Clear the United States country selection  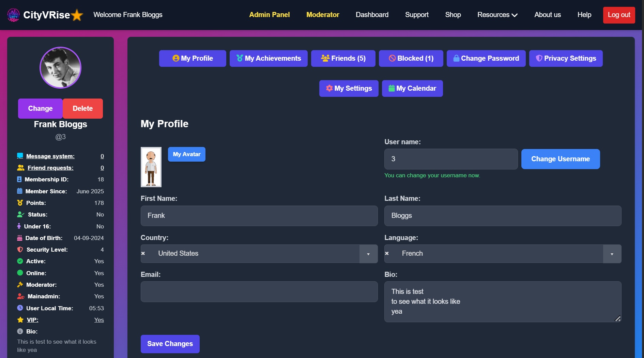(143, 253)
